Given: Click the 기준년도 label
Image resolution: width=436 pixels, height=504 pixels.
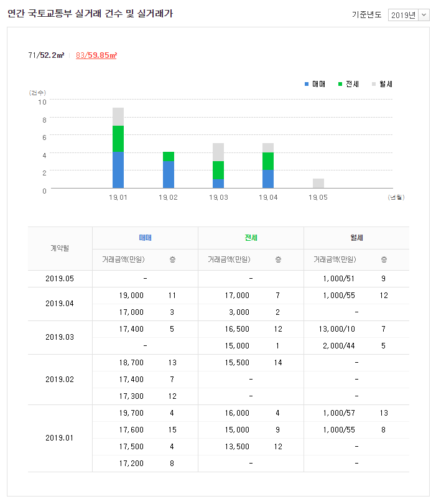Looking at the screenshot, I should (366, 15).
